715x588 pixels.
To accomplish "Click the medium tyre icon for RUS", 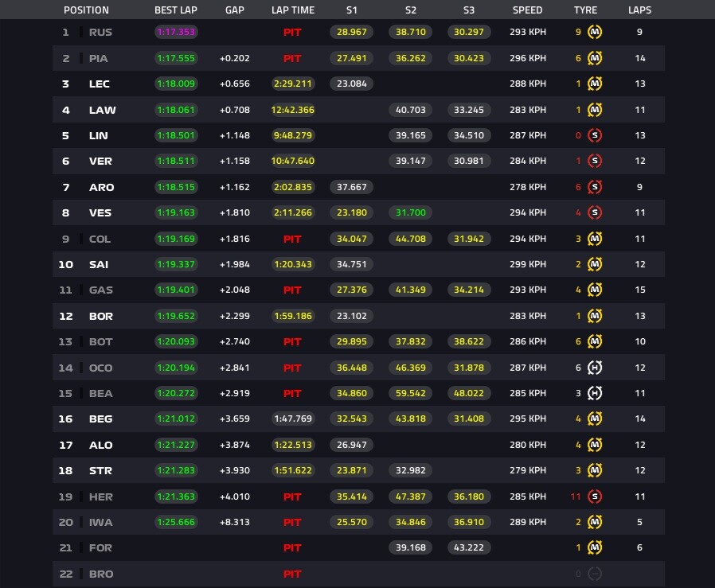I will [595, 32].
